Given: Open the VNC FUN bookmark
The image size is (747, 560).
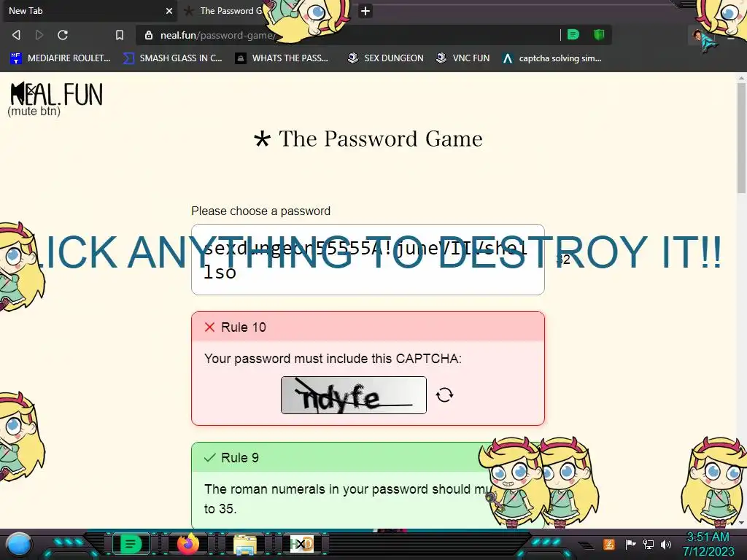Looking at the screenshot, I should (x=462, y=58).
